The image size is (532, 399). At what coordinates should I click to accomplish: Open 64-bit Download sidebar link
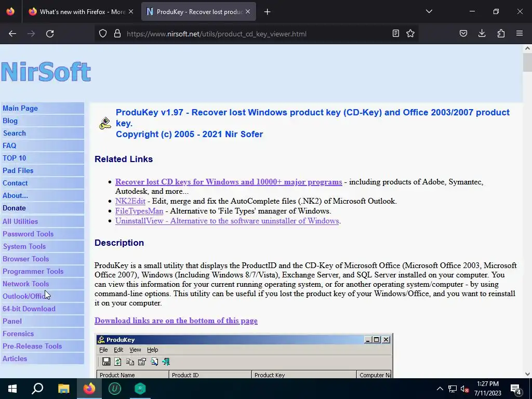pos(29,309)
